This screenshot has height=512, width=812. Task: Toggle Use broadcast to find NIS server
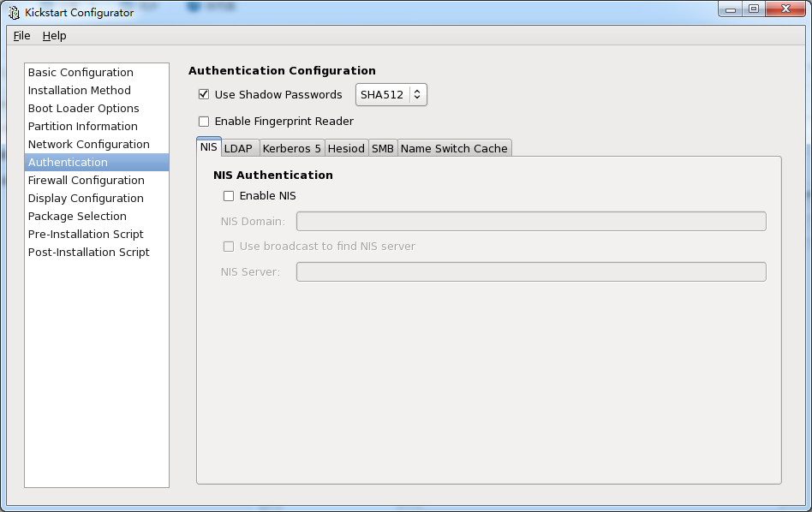click(229, 247)
